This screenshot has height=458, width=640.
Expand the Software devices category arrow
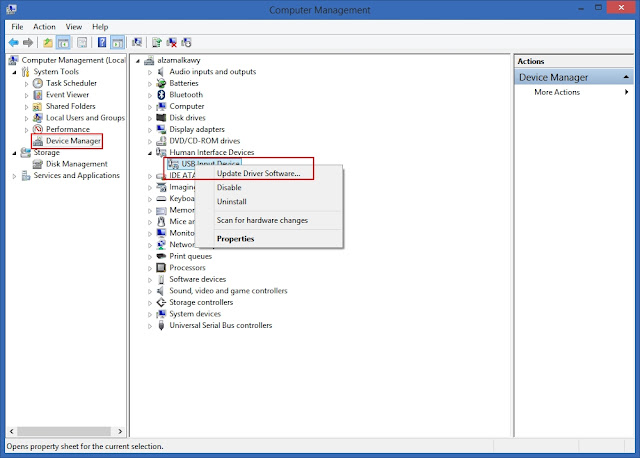coord(150,280)
